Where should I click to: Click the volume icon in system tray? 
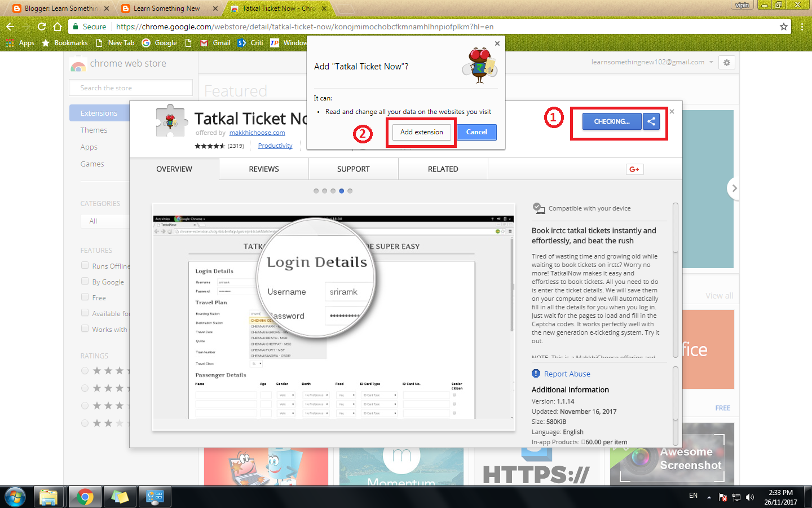pos(749,497)
